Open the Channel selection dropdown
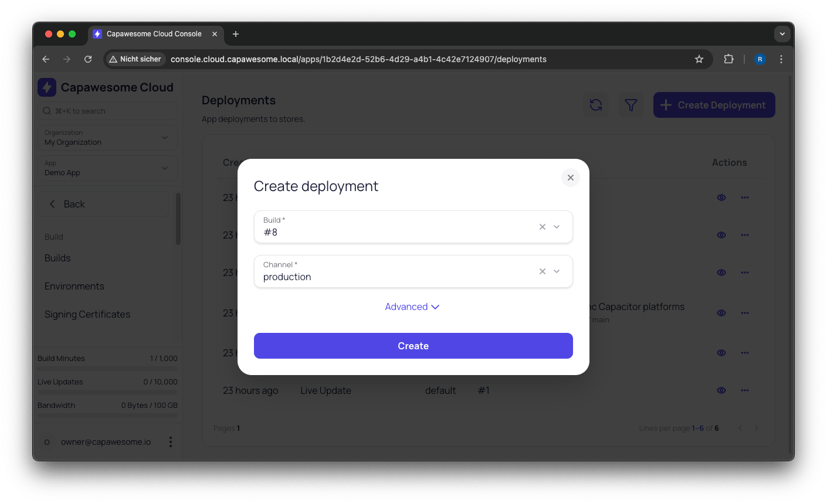The image size is (827, 504). point(556,271)
